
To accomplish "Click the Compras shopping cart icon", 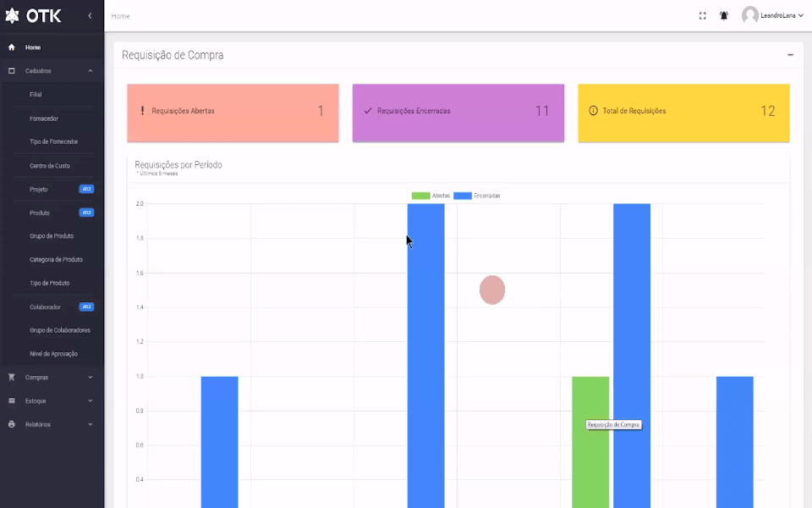I will 11,378.
